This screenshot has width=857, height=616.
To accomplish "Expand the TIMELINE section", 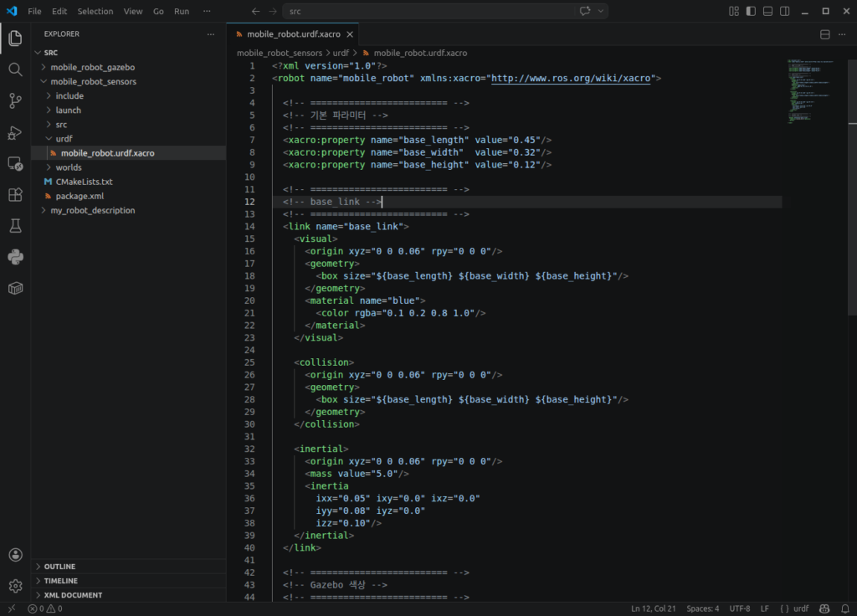I will [128, 581].
